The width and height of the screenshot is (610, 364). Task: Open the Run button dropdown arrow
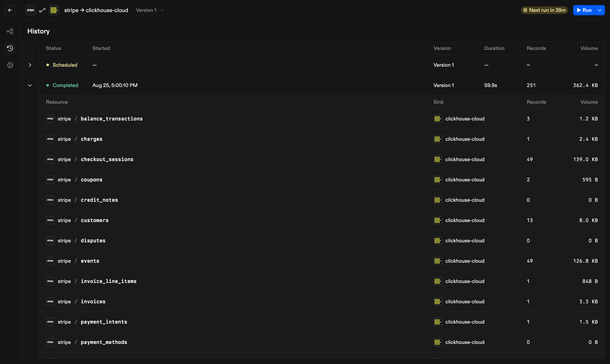pyautogui.click(x=599, y=10)
